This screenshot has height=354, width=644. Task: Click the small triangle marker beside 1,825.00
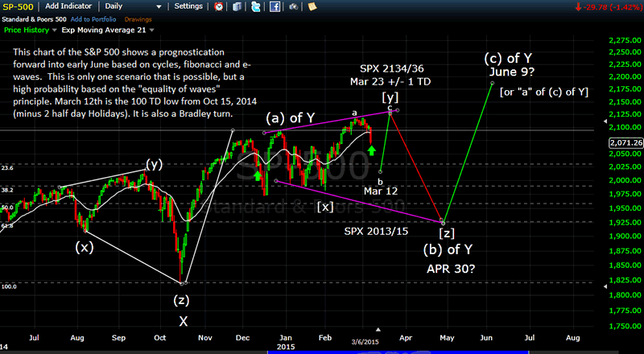pyautogui.click(x=605, y=286)
